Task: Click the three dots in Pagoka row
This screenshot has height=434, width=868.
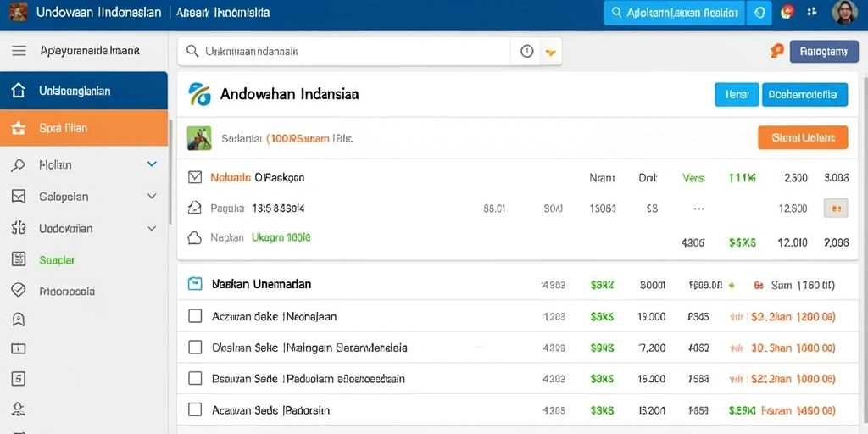Action: [x=698, y=209]
